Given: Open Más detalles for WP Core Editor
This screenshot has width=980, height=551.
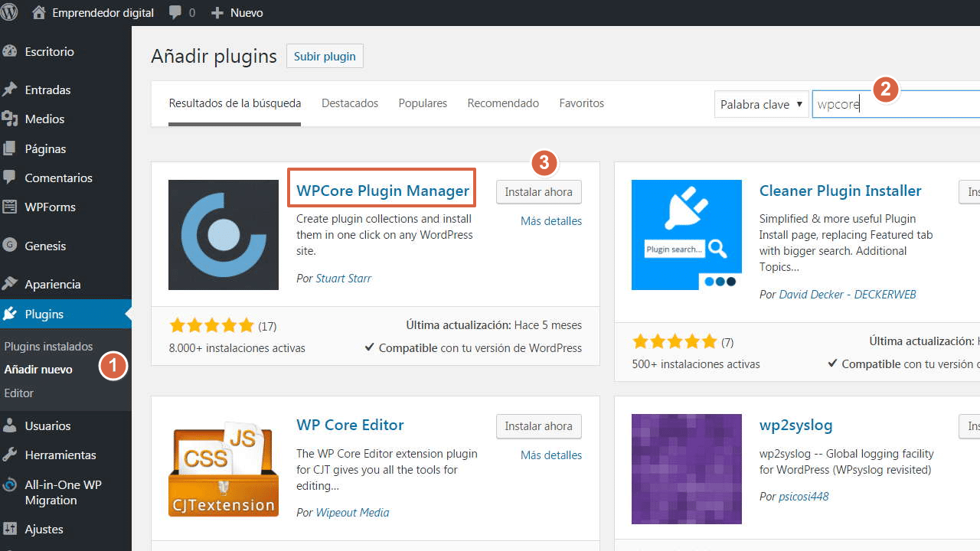Looking at the screenshot, I should point(551,455).
